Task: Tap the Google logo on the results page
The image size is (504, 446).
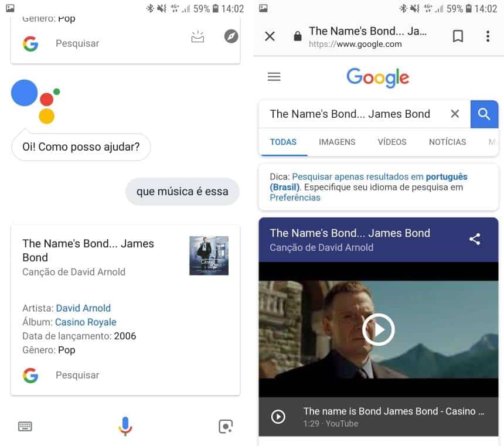Action: [377, 77]
